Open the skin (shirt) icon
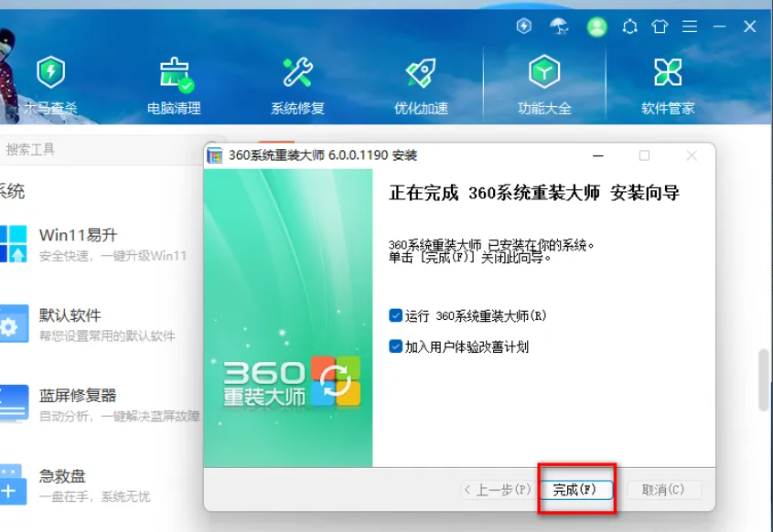This screenshot has width=773, height=532. coord(660,27)
